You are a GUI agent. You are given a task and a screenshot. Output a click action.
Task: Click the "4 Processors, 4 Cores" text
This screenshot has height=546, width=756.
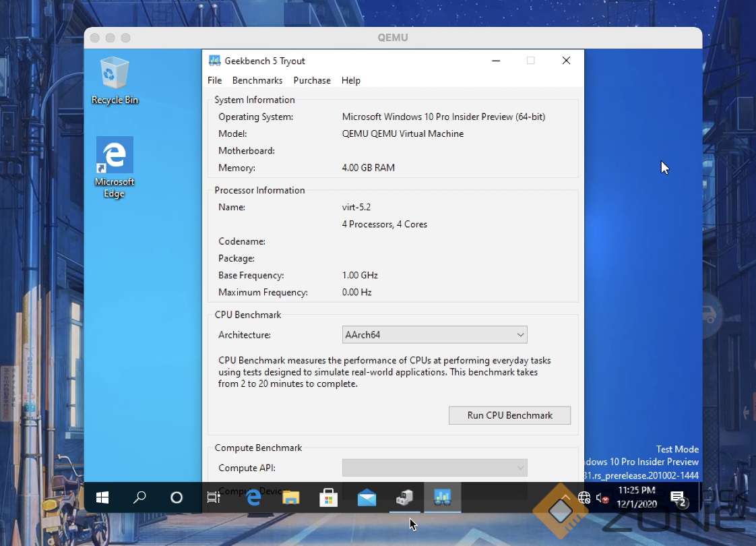[x=384, y=224]
